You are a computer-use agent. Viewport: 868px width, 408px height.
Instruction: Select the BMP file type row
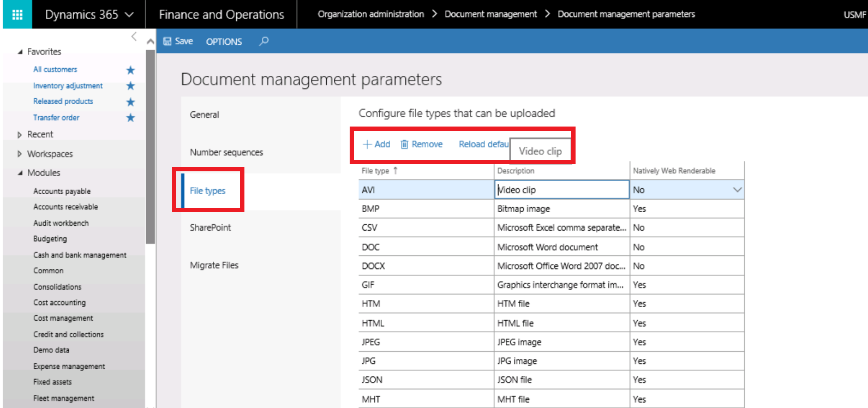coord(551,209)
